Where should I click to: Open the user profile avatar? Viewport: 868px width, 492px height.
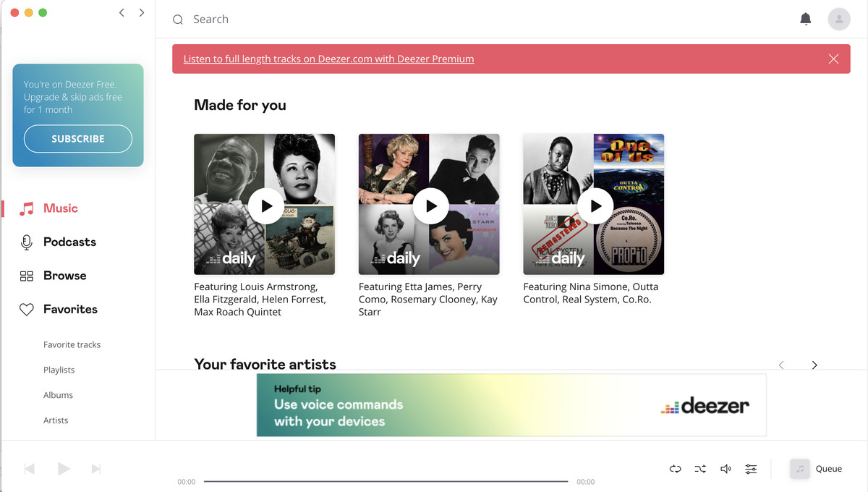[839, 20]
